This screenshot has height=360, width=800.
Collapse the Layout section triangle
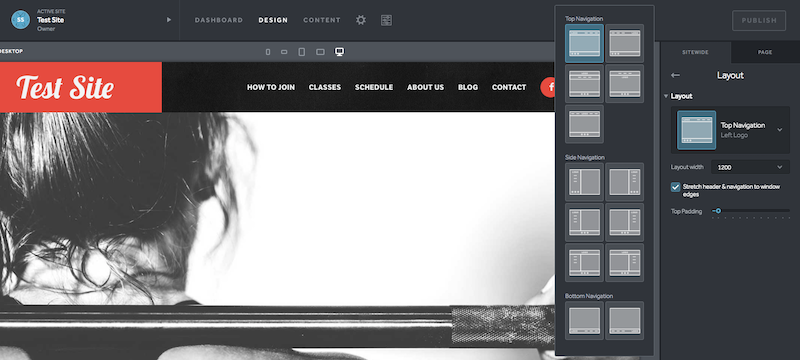click(x=666, y=96)
